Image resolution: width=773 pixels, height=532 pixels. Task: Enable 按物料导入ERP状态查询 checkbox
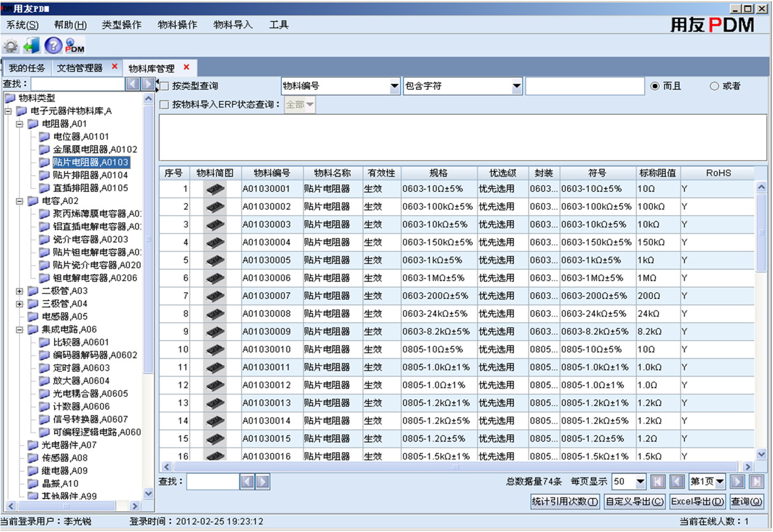point(165,104)
